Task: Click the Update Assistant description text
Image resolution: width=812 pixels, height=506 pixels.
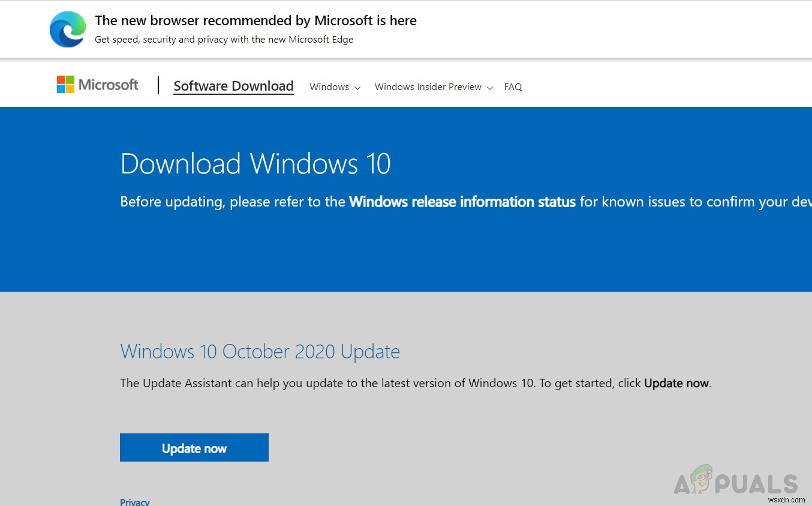Action: [415, 383]
